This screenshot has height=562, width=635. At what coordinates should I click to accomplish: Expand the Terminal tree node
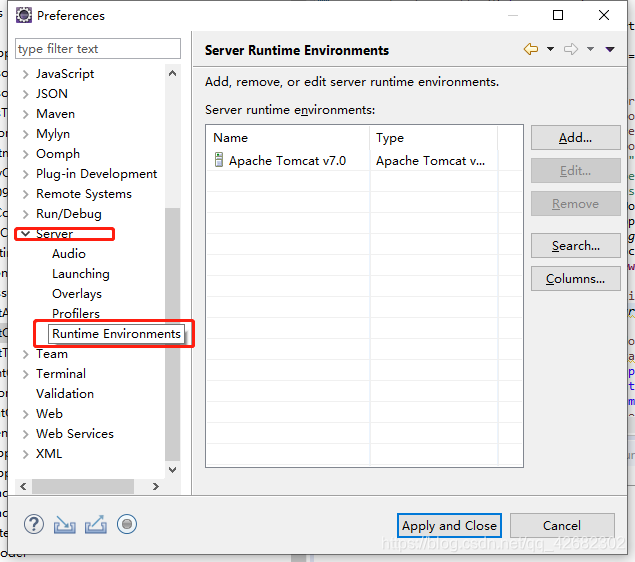26,374
